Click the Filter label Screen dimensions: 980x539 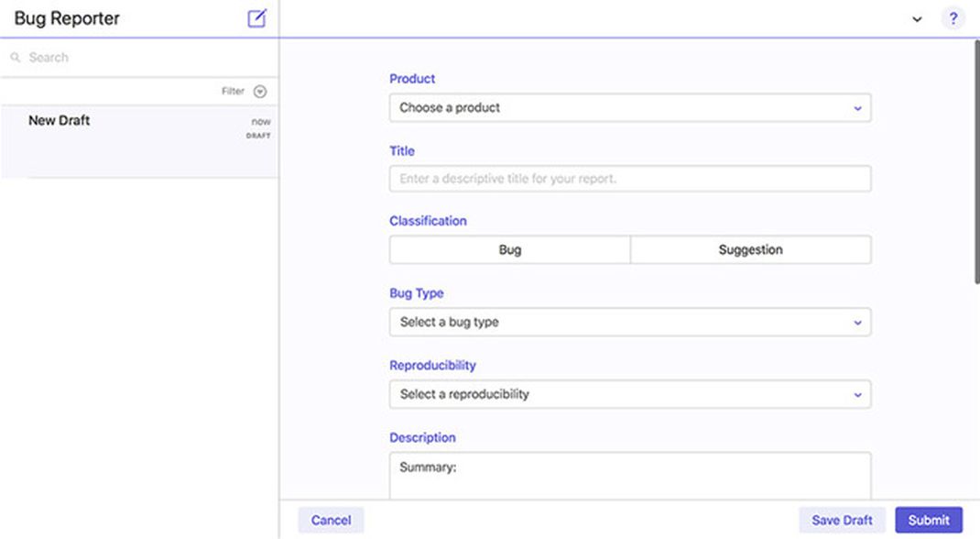[233, 92]
